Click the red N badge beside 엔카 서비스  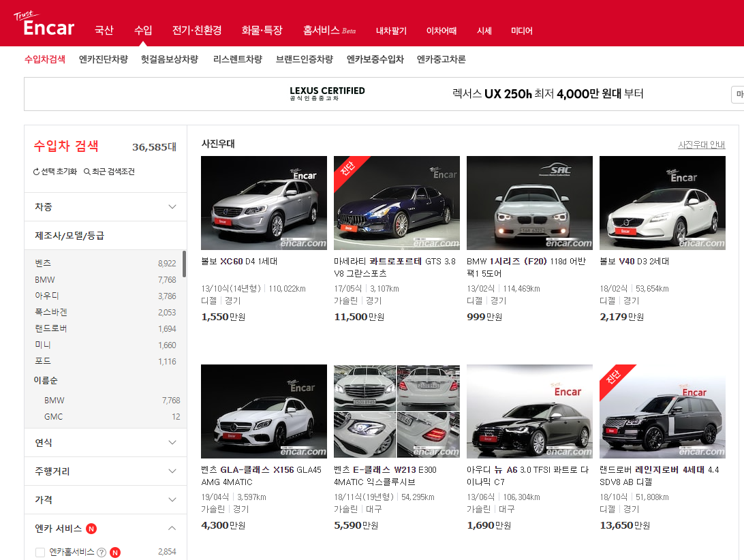click(x=91, y=528)
